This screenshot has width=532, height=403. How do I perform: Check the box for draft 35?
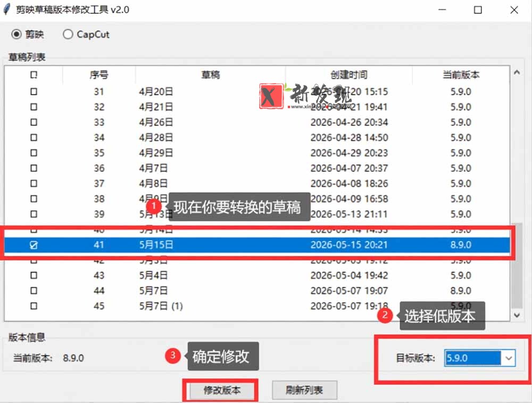(34, 153)
